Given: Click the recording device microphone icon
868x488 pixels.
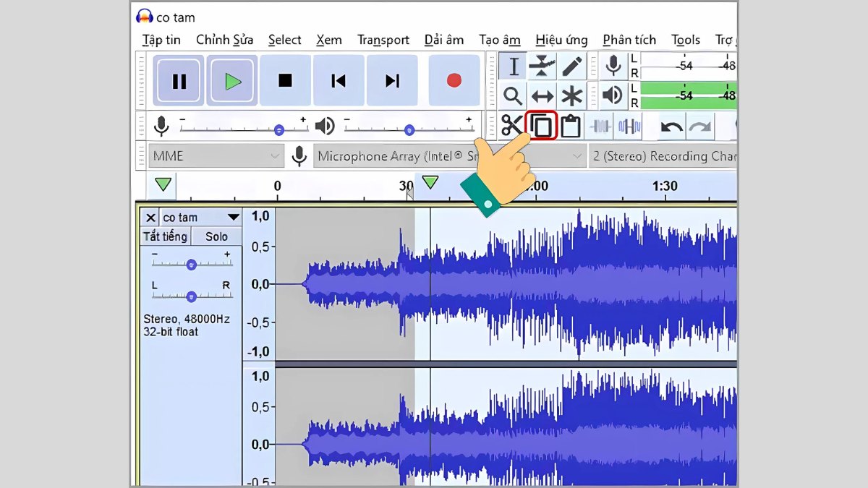Looking at the screenshot, I should coord(298,155).
